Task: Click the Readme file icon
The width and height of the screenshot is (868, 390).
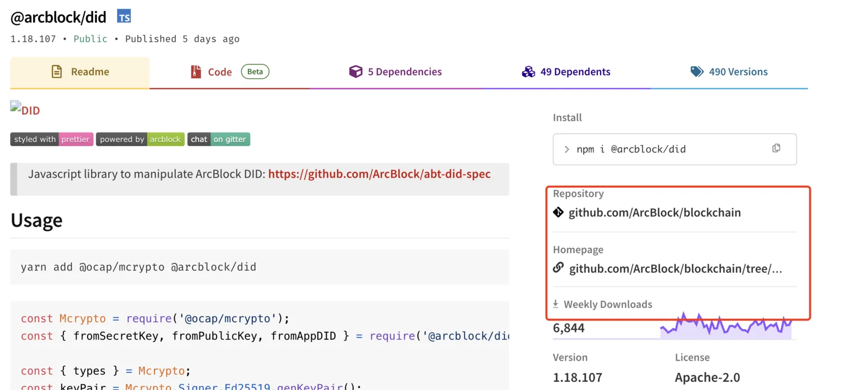Action: click(56, 72)
